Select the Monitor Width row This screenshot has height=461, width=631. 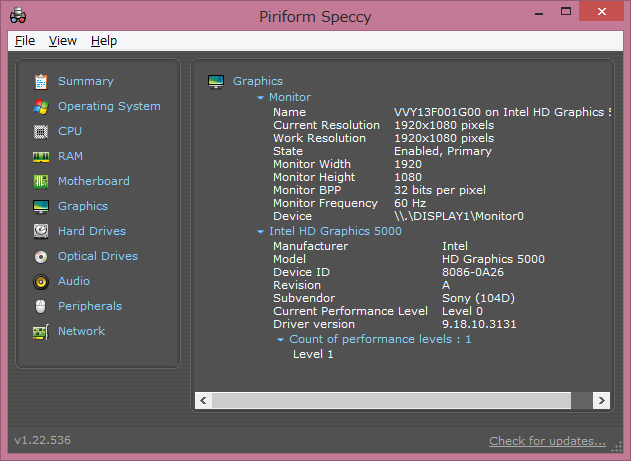click(347, 164)
